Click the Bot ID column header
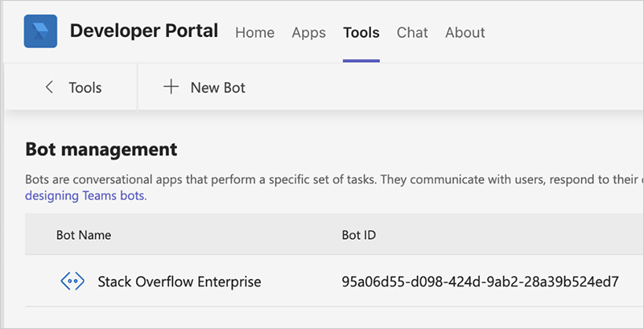Image resolution: width=644 pixels, height=329 pixels. click(x=359, y=236)
